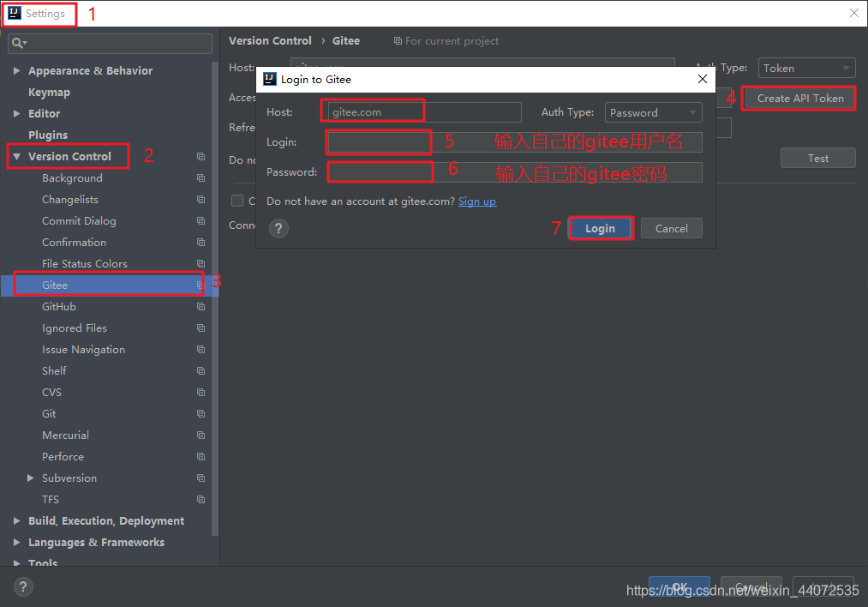Click the search magnifier icon in Settings

pos(16,43)
